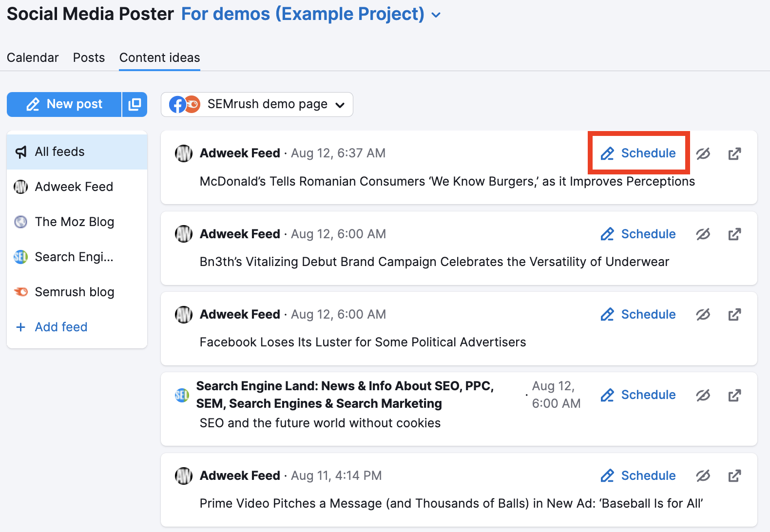Open external link for Prime Video article

(734, 476)
